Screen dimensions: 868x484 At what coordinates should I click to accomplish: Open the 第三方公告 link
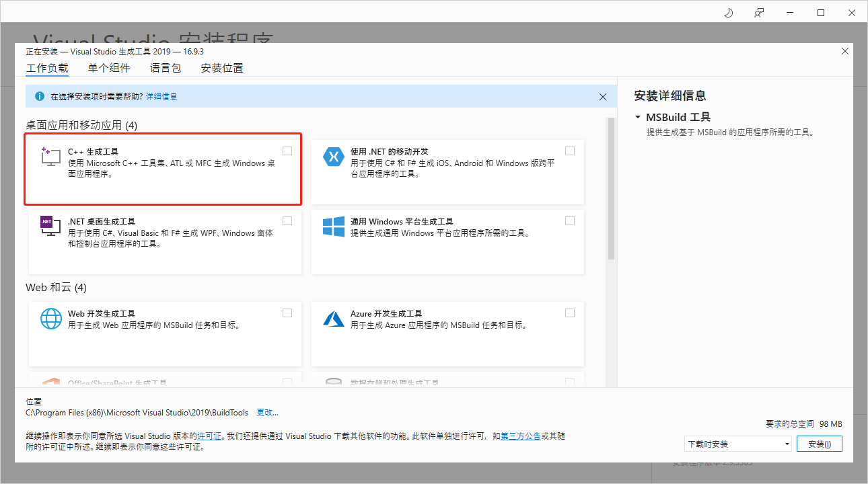[521, 436]
